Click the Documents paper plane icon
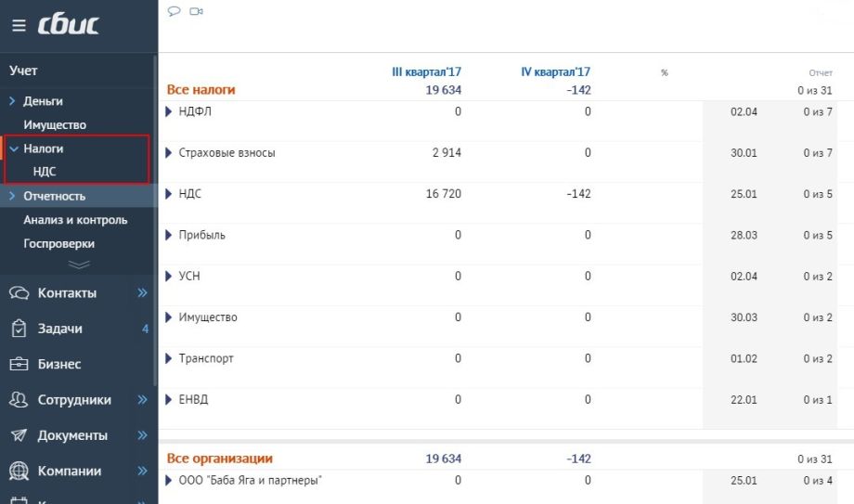Screen dimensions: 854x504 coord(19,435)
